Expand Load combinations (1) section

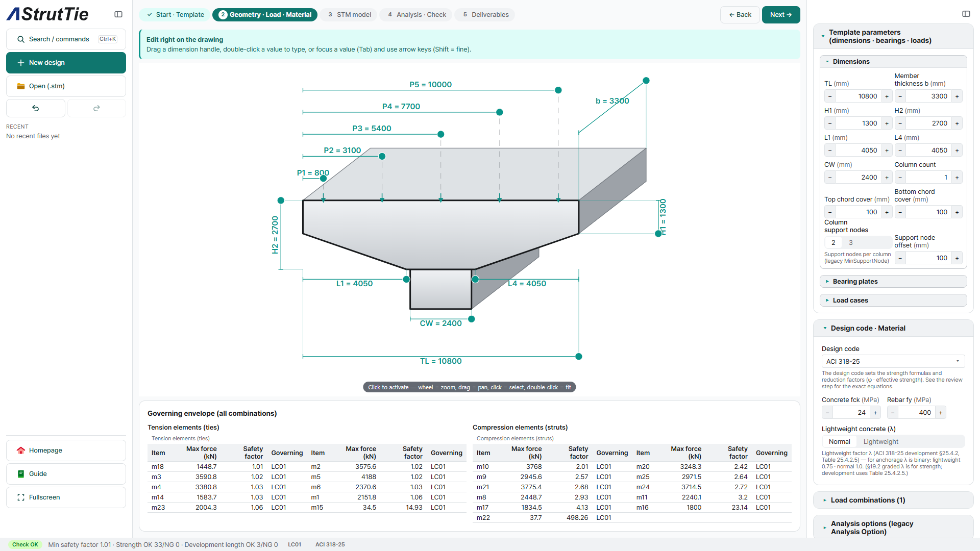893,500
